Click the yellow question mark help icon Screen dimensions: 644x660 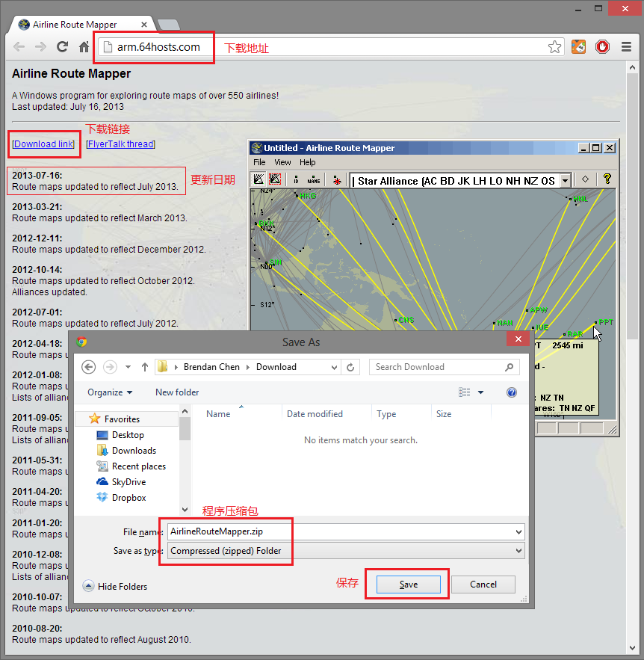[607, 179]
